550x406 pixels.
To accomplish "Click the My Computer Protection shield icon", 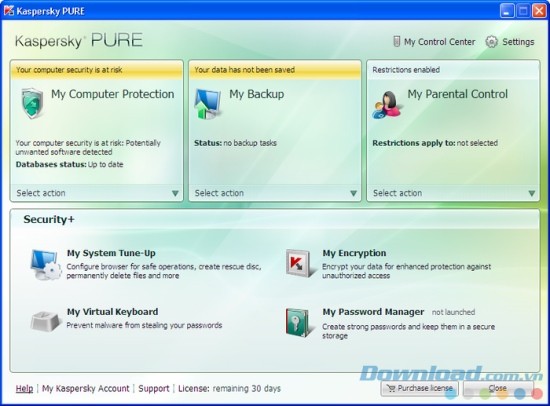I will point(32,103).
